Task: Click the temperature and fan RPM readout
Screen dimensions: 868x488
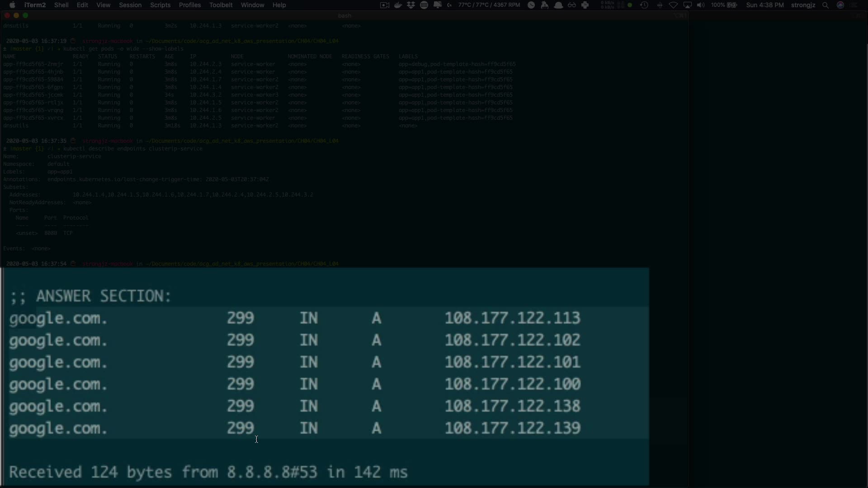Action: (x=489, y=5)
